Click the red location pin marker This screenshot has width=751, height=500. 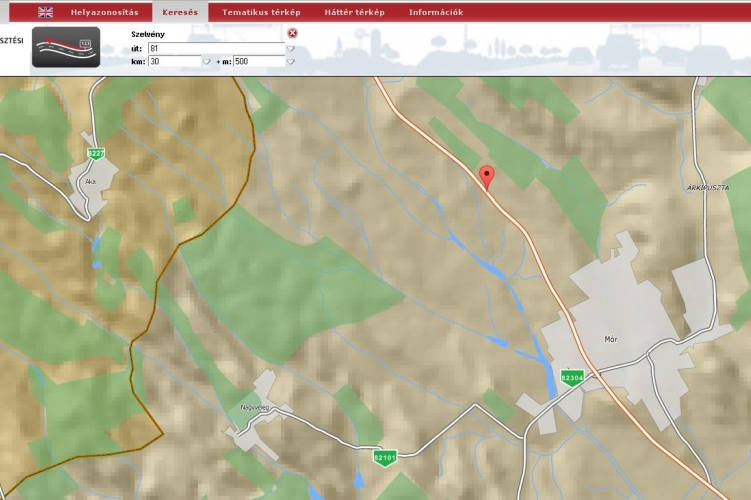(487, 177)
